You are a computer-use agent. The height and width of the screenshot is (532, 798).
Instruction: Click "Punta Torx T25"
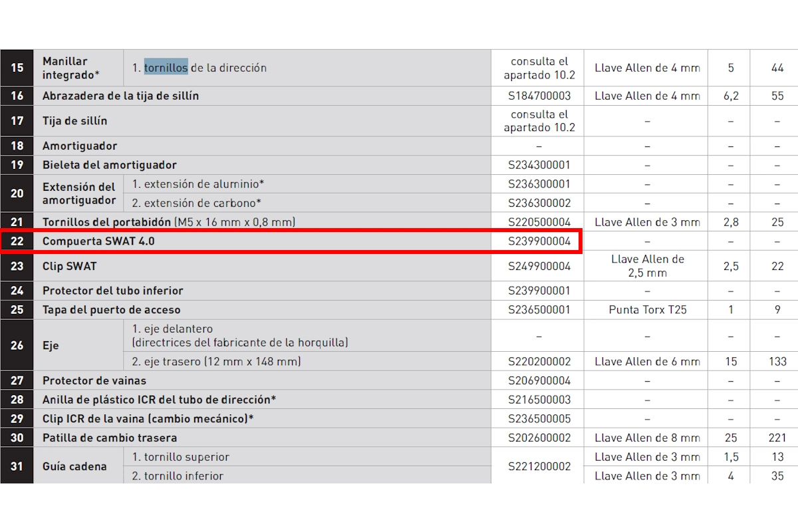pos(647,310)
